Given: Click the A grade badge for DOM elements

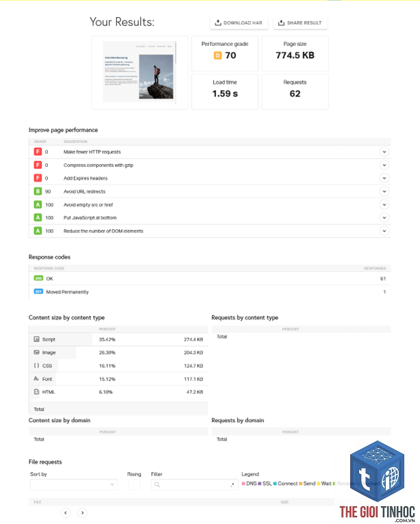Looking at the screenshot, I should point(38,231).
